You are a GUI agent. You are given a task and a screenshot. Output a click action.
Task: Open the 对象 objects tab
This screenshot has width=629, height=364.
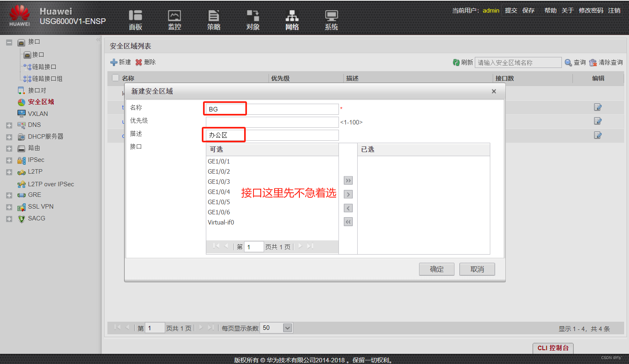point(253,20)
